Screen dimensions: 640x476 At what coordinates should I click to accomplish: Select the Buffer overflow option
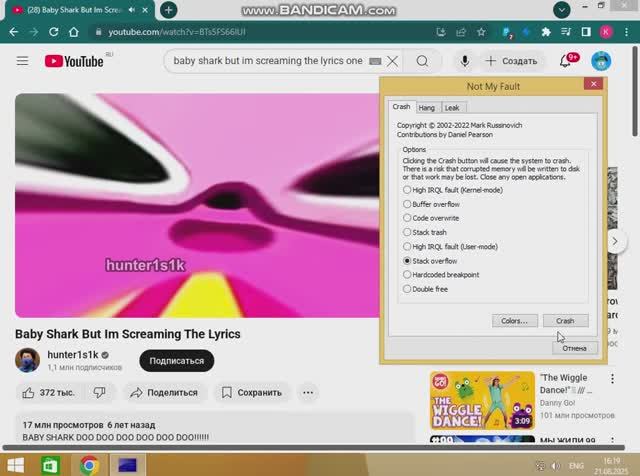coord(431,204)
